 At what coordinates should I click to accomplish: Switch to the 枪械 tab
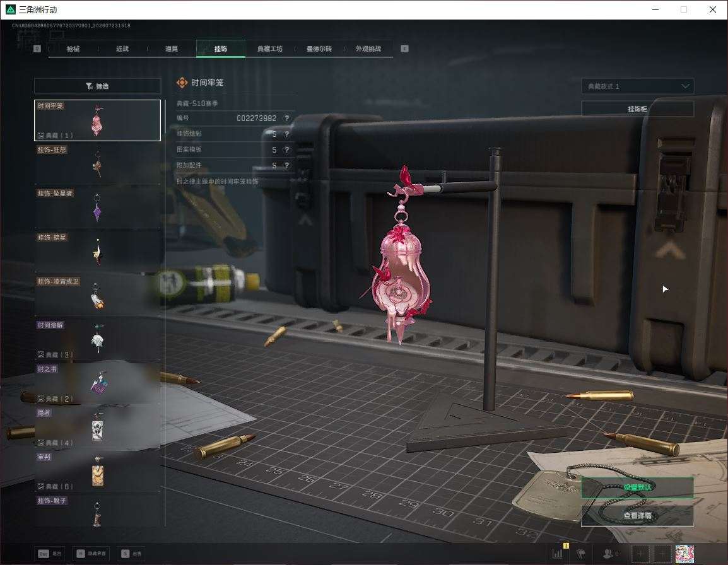click(x=73, y=49)
